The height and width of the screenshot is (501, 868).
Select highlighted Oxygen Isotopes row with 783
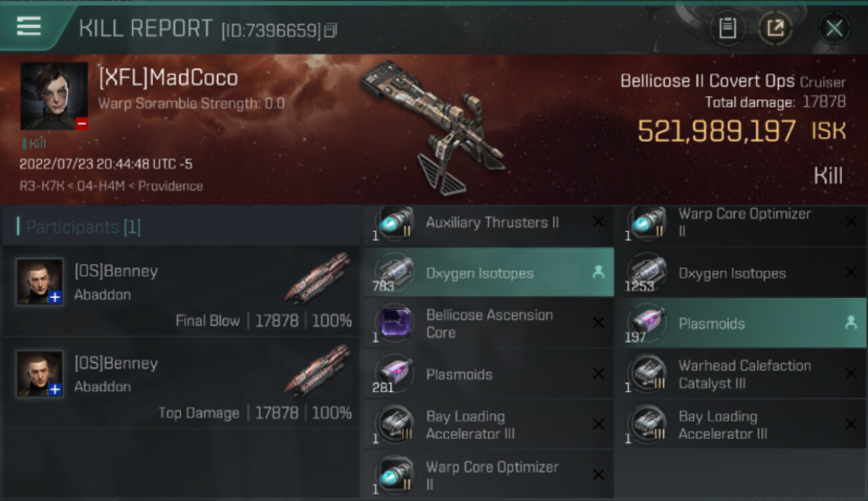(488, 273)
